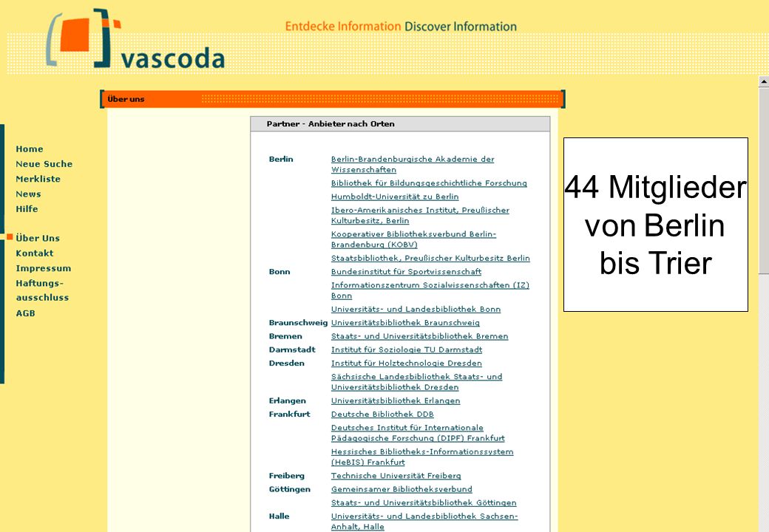Screen dimensions: 769x532
Task: Open Ibero-Amerikanisches Institut link
Action: (x=420, y=216)
